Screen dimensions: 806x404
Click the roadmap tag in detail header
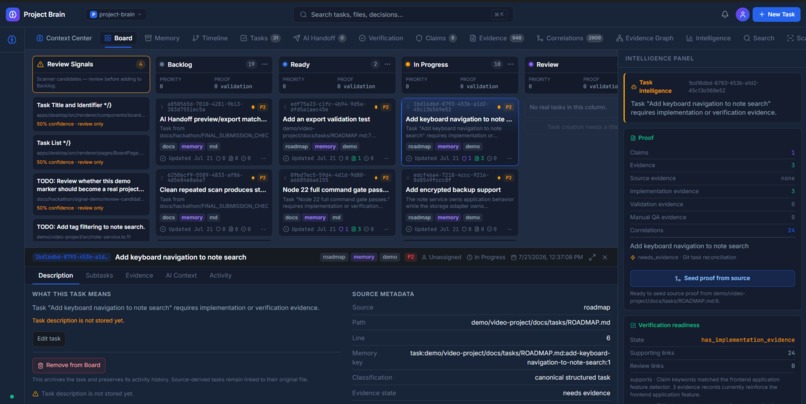tap(334, 257)
